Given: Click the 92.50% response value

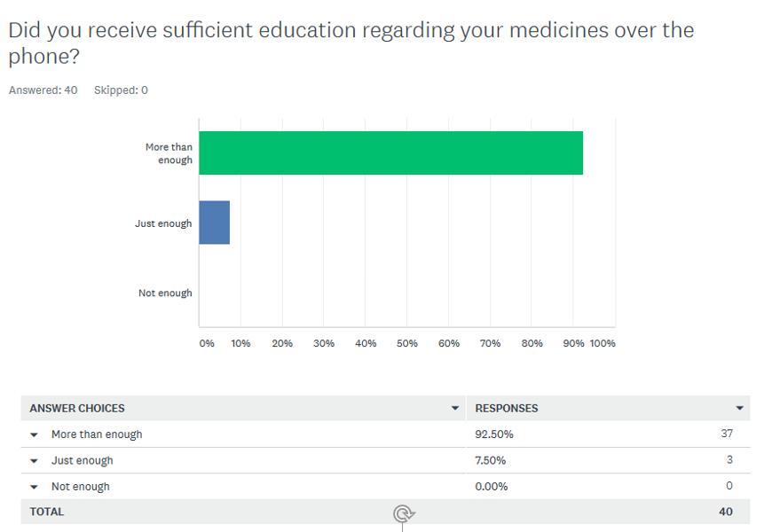Looking at the screenshot, I should point(494,434).
